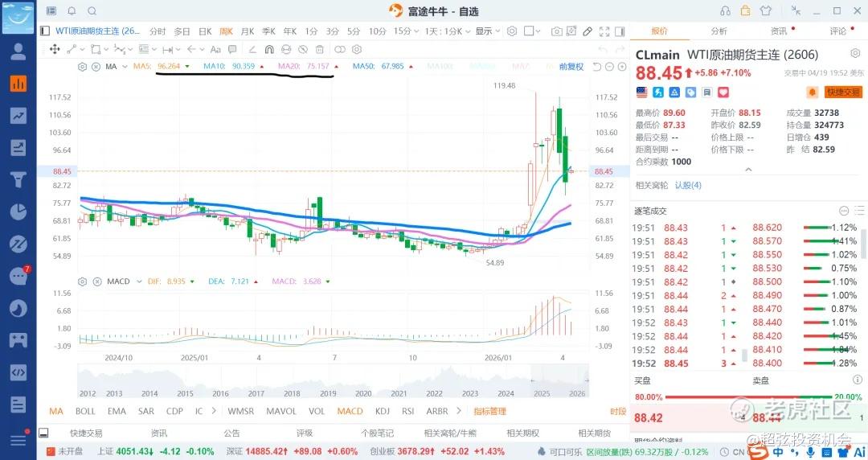Open the bottom 公告 tab
The image size is (868, 460).
click(x=231, y=433)
